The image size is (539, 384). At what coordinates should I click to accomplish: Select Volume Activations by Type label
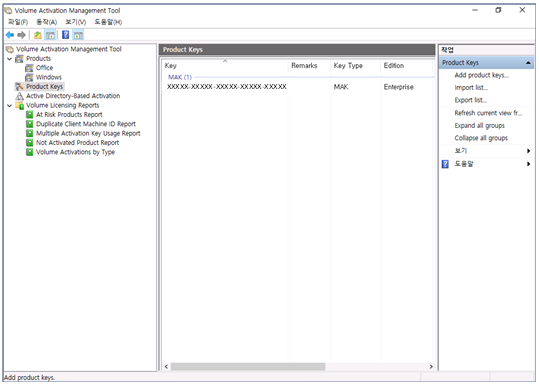point(75,152)
